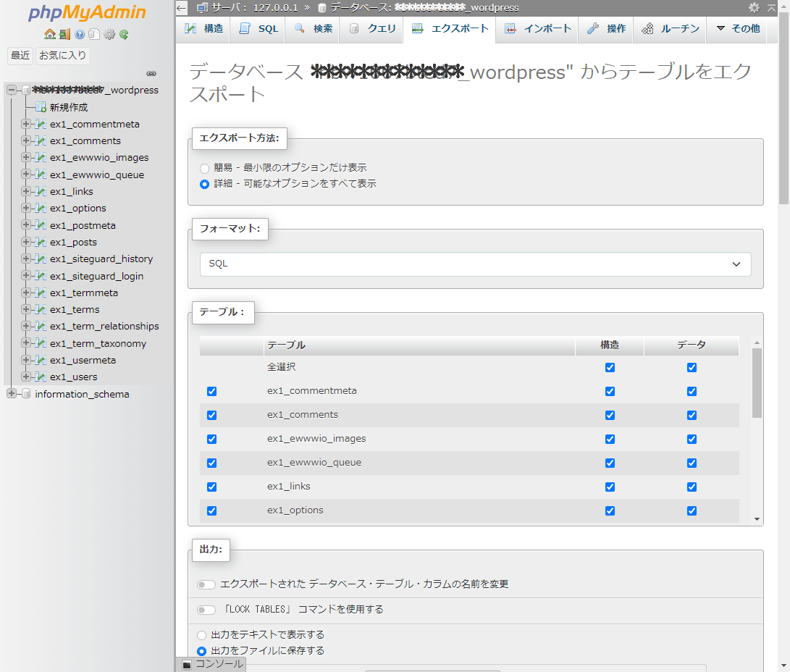This screenshot has height=672, width=790.
Task: Open the 構造 structure tab
Action: pyautogui.click(x=204, y=29)
